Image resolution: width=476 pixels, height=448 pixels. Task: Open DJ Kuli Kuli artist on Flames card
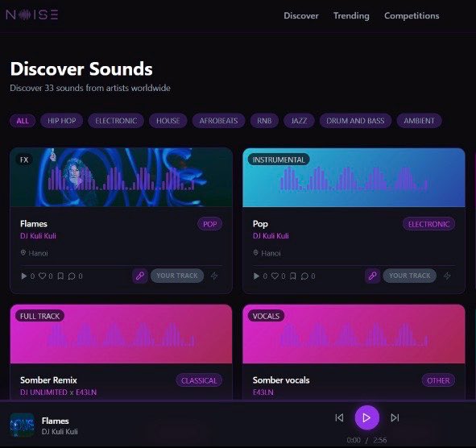pyautogui.click(x=38, y=236)
